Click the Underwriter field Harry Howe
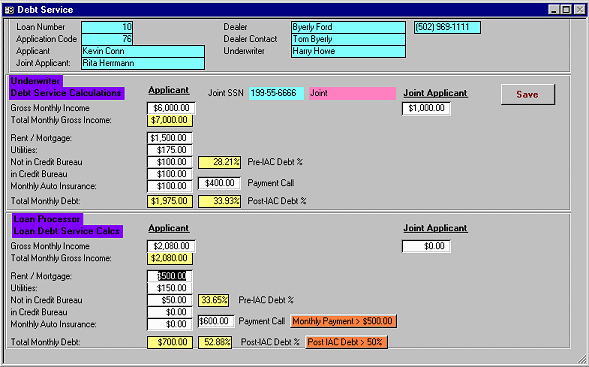 tap(348, 51)
